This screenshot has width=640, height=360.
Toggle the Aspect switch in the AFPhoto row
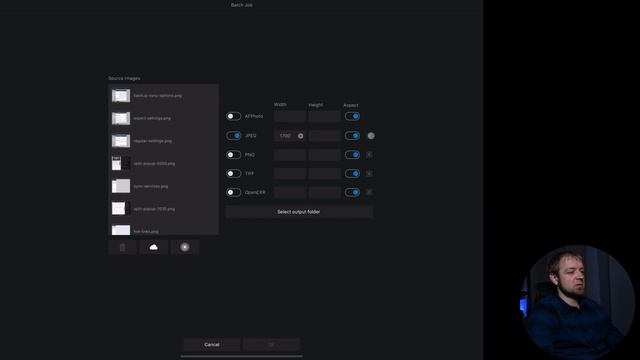[352, 116]
